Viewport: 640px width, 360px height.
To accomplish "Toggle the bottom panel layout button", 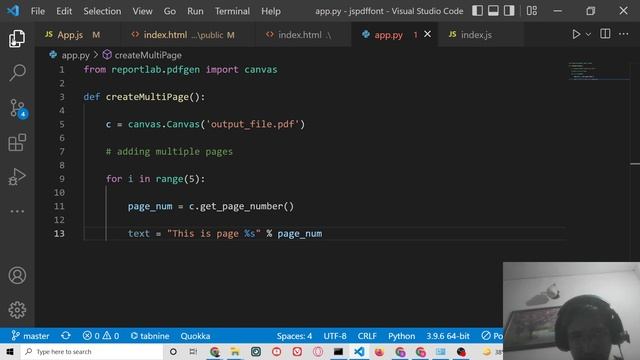I will (x=493, y=11).
